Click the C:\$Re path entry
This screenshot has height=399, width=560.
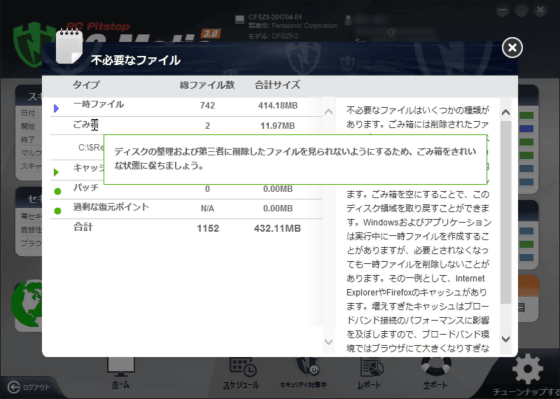91,148
